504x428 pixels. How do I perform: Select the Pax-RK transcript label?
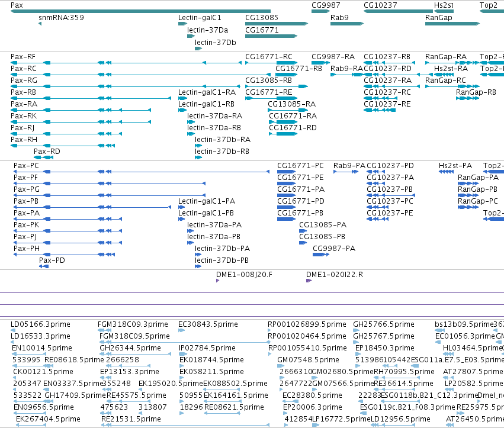pos(24,116)
